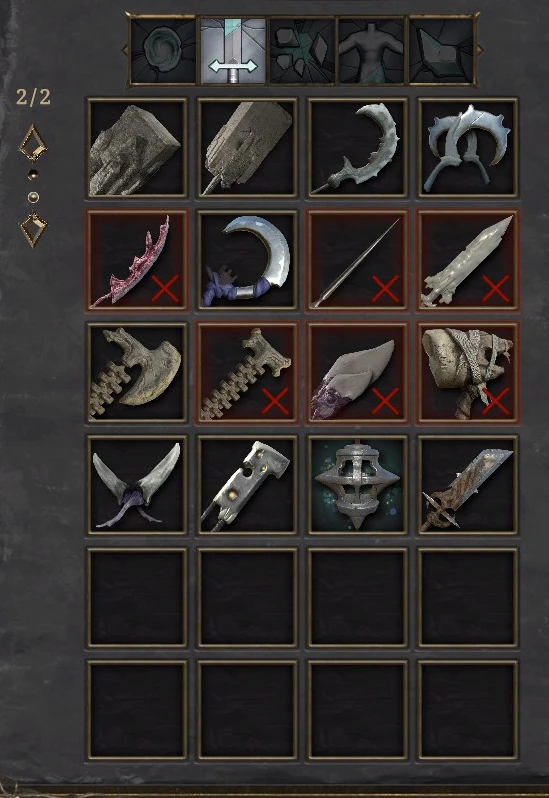The height and width of the screenshot is (798, 549).
Task: Select the weapons category tab with sword icon
Action: [234, 51]
